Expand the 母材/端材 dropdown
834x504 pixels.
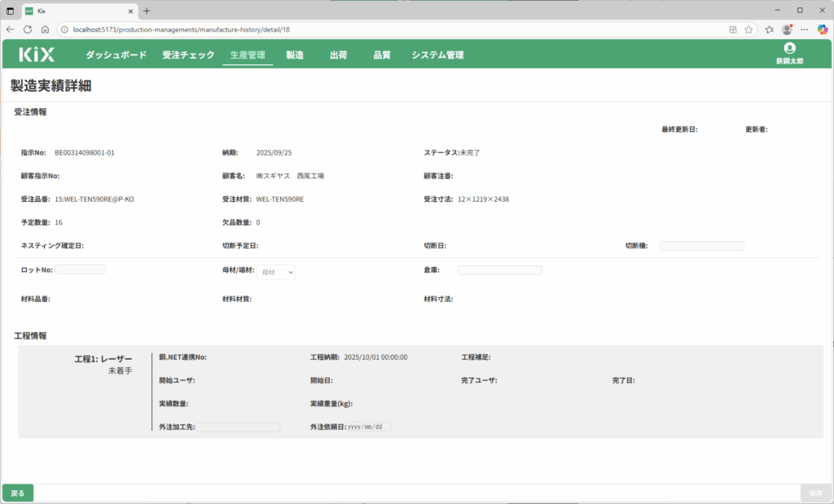pos(276,273)
